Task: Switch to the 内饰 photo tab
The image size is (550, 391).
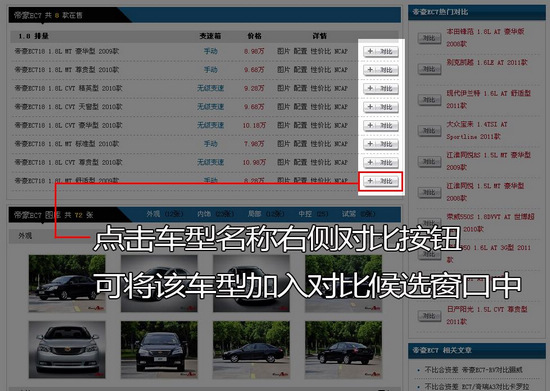Action: (215, 214)
